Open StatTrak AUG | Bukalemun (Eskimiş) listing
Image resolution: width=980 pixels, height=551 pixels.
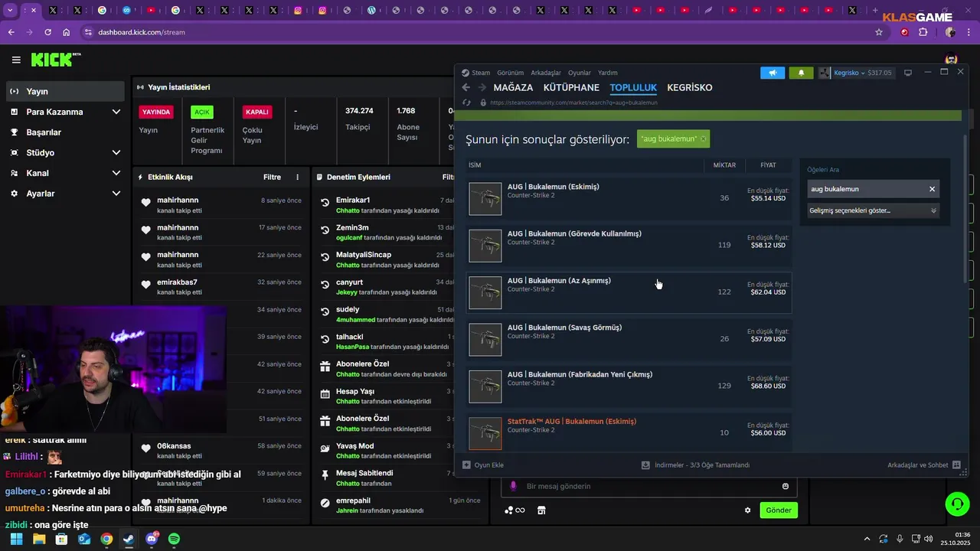pyautogui.click(x=629, y=432)
